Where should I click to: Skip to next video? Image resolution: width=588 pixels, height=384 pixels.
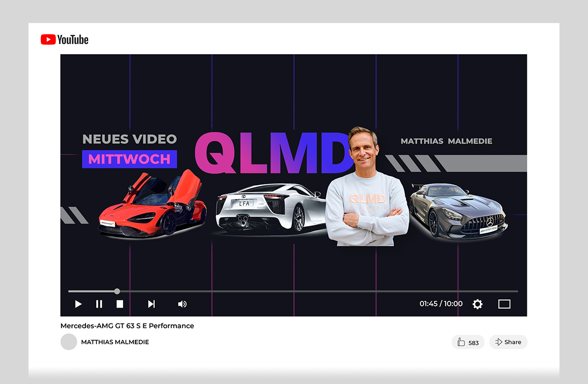click(152, 304)
